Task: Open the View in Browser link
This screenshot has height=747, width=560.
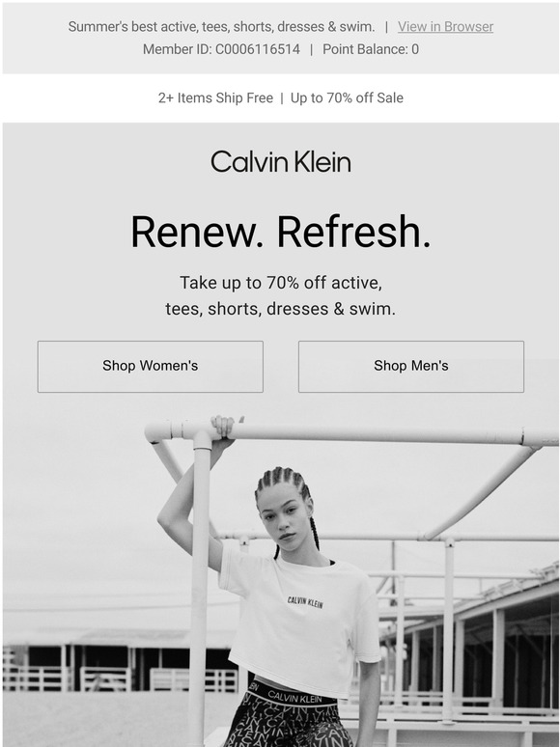Action: click(x=445, y=27)
